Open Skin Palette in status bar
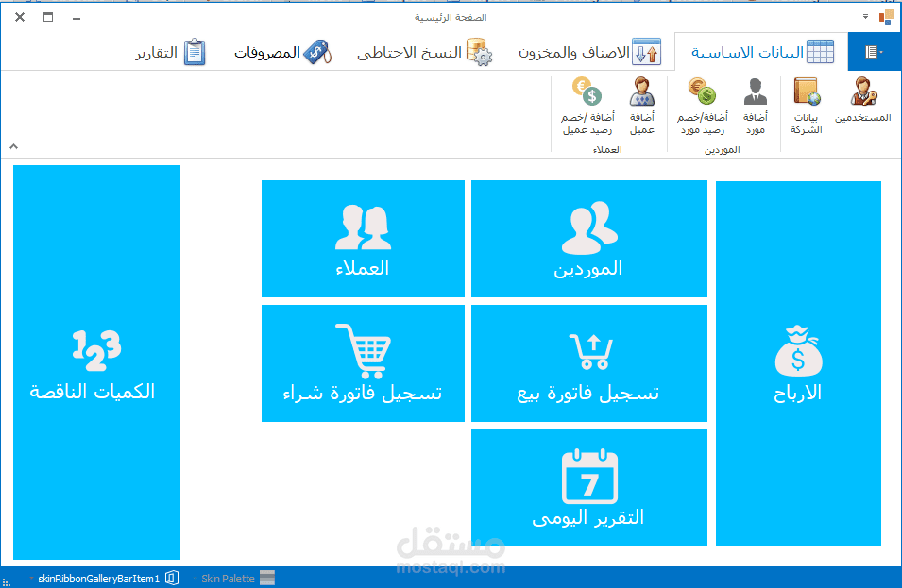The height and width of the screenshot is (588, 902). click(228, 579)
